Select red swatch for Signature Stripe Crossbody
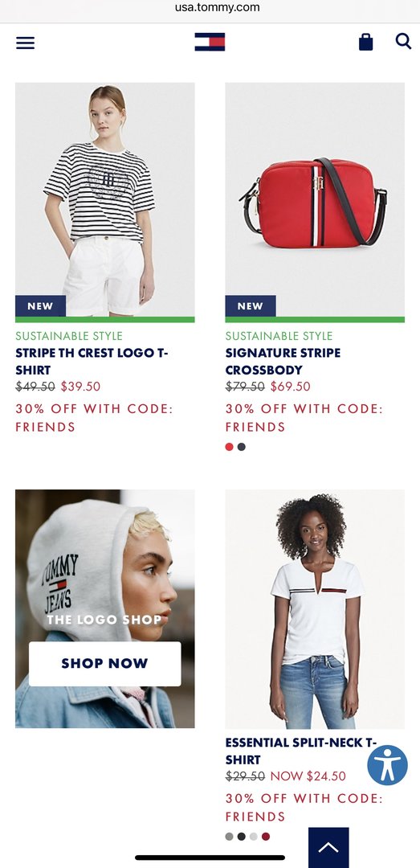 (x=229, y=447)
